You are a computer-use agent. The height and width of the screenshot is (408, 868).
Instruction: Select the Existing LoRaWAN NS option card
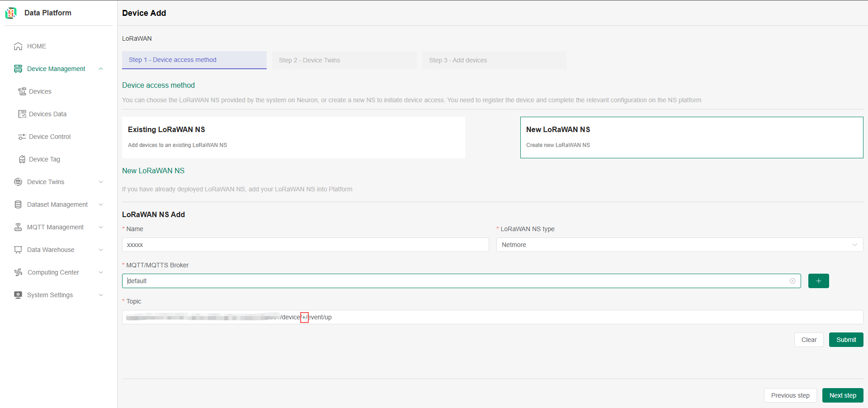click(x=293, y=138)
